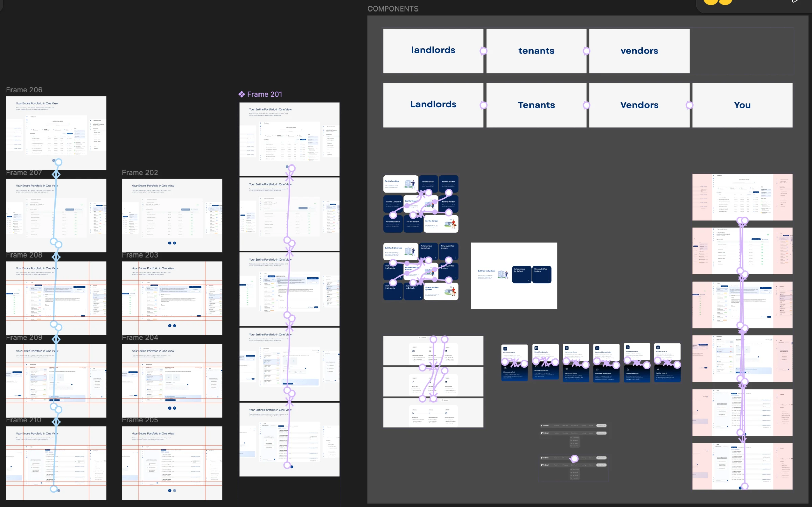Click first pagination dot in Frame 202
812x507 pixels.
point(170,243)
